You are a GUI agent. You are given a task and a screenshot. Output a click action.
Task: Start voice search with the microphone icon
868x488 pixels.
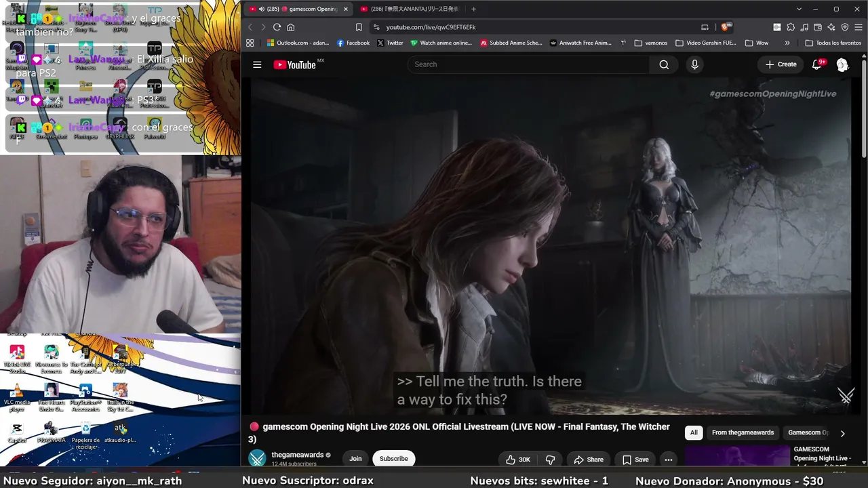(694, 64)
